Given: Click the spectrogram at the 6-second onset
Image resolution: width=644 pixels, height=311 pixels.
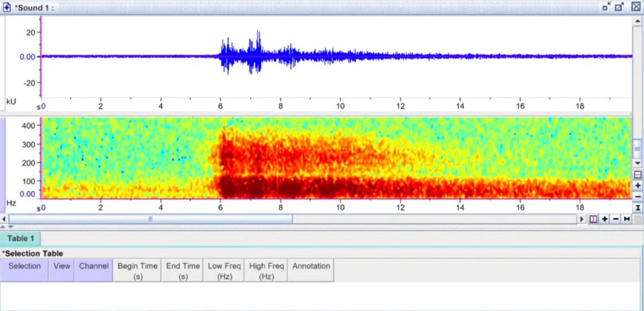Looking at the screenshot, I should coord(221,158).
